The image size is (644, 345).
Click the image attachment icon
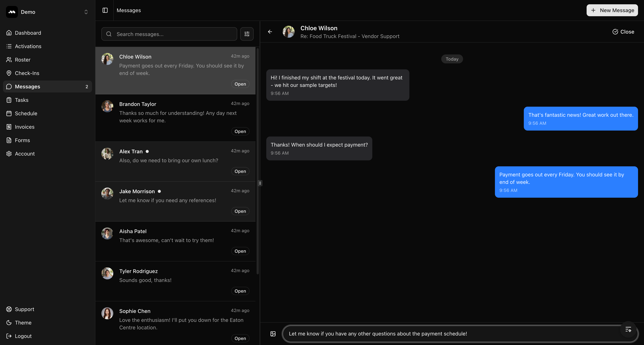pyautogui.click(x=273, y=334)
